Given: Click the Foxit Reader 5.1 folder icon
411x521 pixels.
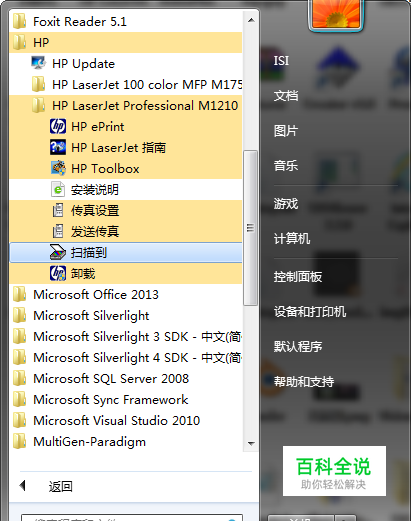Looking at the screenshot, I should pyautogui.click(x=19, y=21).
